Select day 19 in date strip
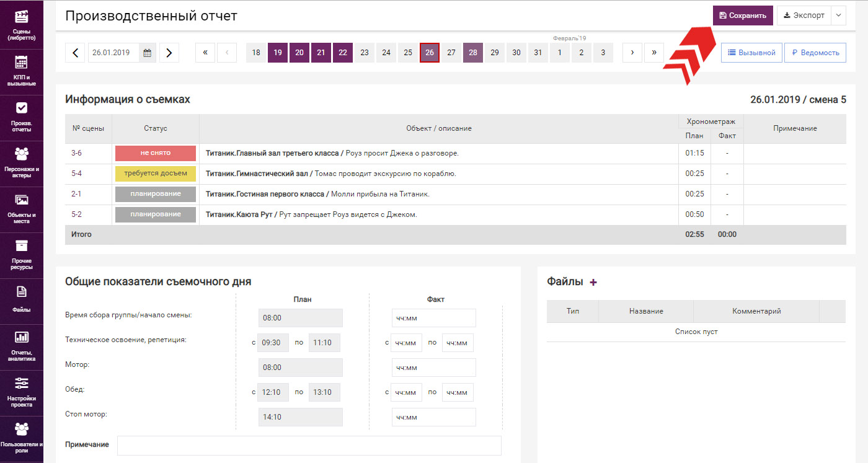868x463 pixels. tap(278, 53)
